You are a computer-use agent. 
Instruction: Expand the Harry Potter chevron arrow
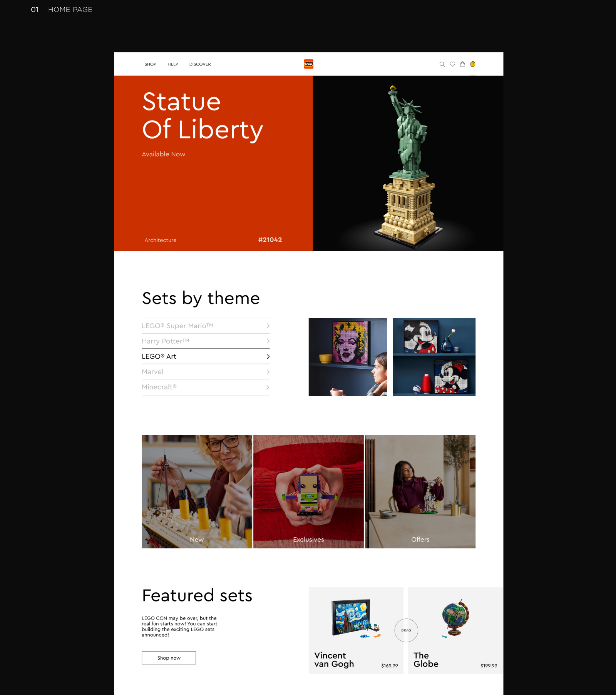268,341
